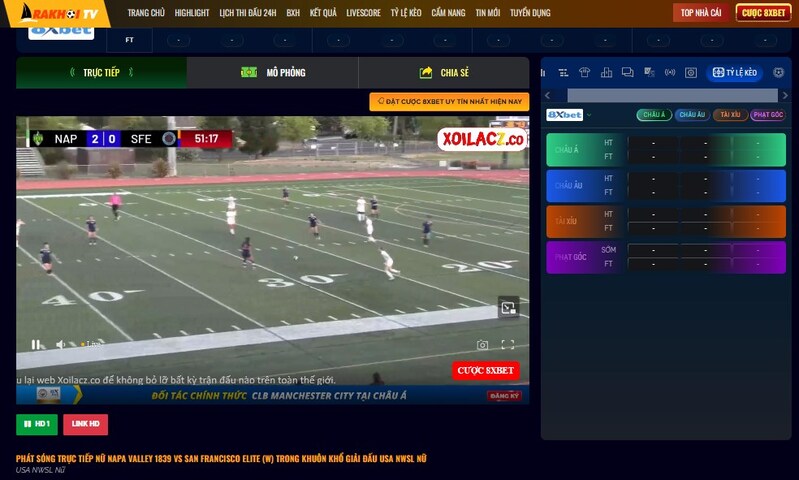The width and height of the screenshot is (799, 480).
Task: Click the orange Tài Xỉu odds row
Action: point(666,221)
